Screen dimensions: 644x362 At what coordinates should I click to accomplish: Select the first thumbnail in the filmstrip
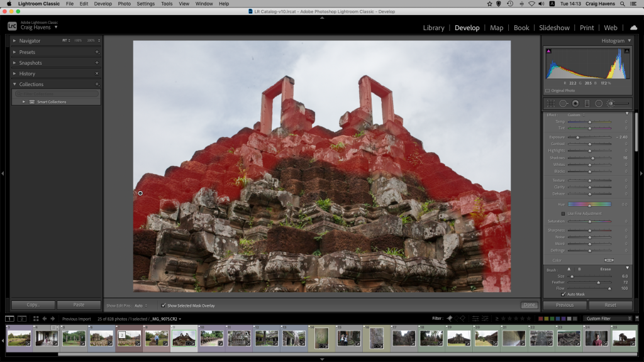19,338
